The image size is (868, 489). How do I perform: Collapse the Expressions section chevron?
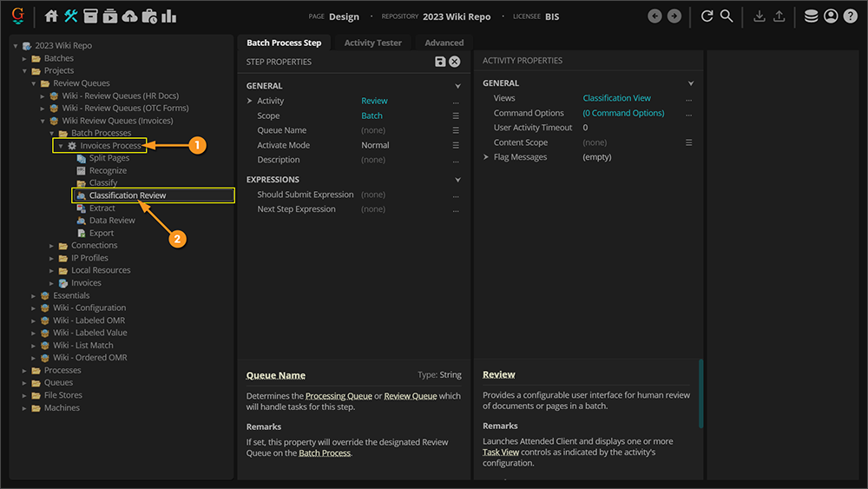click(457, 180)
